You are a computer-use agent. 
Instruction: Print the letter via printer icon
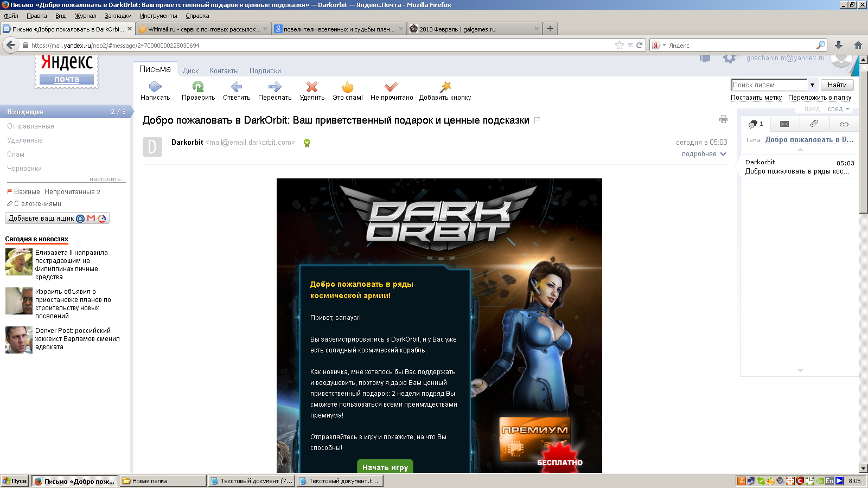(x=723, y=119)
